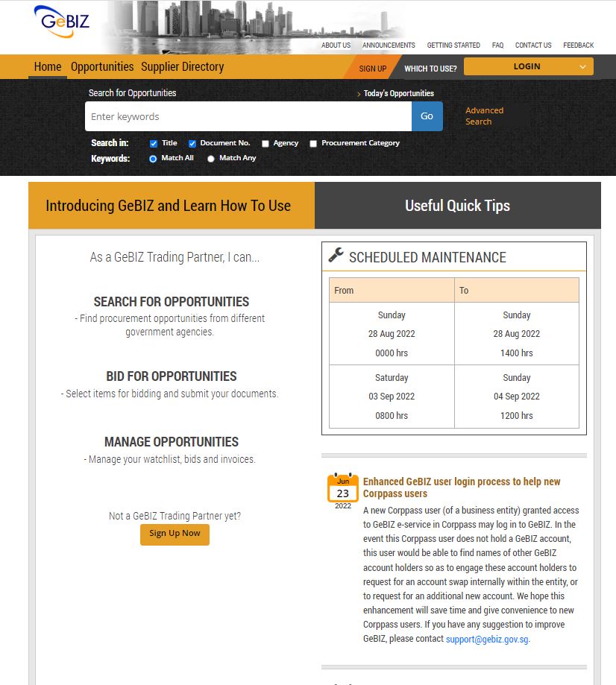Click the Not a GeBIZ Trading Partner yet? text
This screenshot has height=685, width=616.
pyautogui.click(x=175, y=516)
